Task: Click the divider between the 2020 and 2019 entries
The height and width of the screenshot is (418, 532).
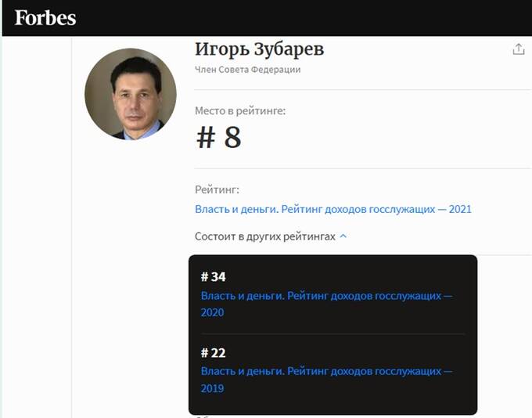Action: click(x=332, y=333)
